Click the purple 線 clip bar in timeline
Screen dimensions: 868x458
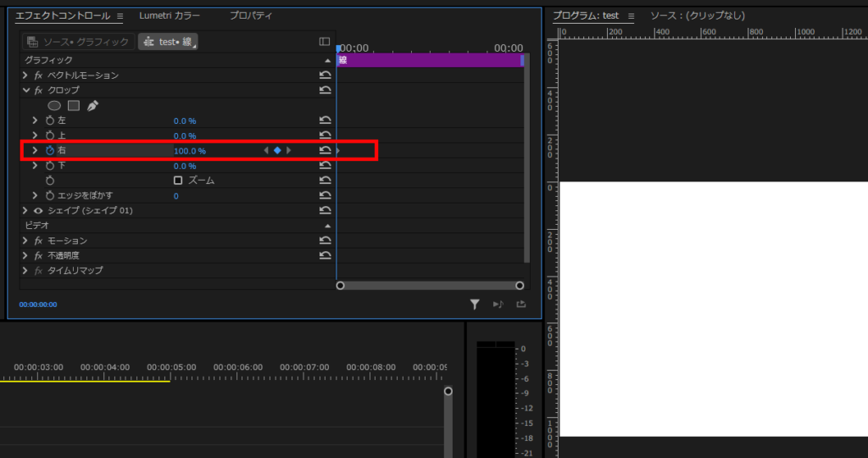click(x=430, y=60)
